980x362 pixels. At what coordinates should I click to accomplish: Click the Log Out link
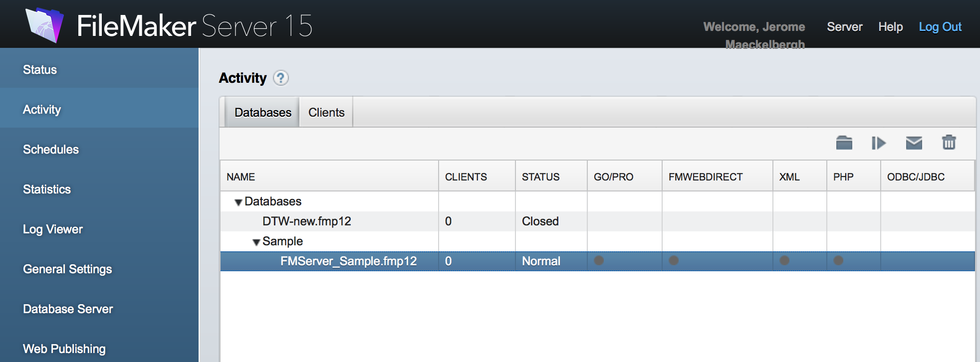pos(940,27)
